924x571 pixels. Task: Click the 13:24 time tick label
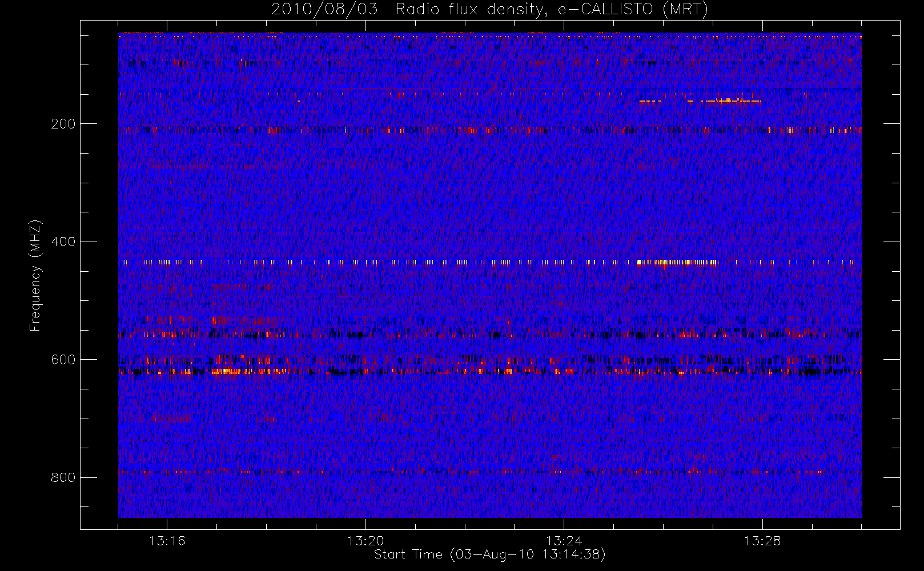coord(564,540)
